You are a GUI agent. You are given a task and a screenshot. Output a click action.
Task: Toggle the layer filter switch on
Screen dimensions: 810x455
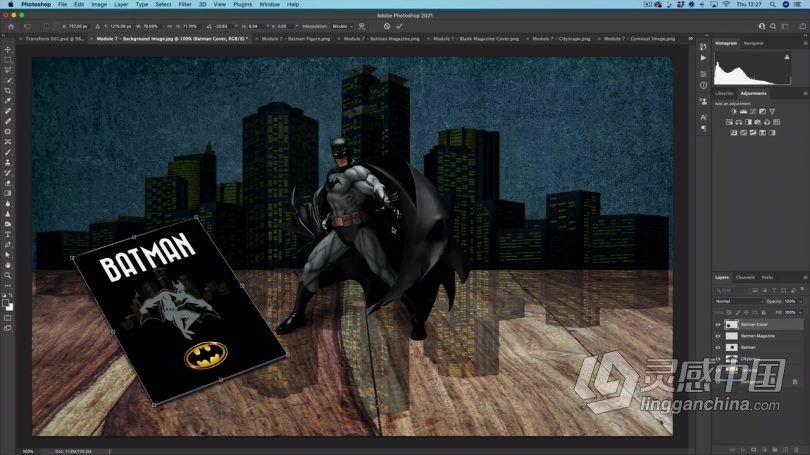[x=802, y=289]
